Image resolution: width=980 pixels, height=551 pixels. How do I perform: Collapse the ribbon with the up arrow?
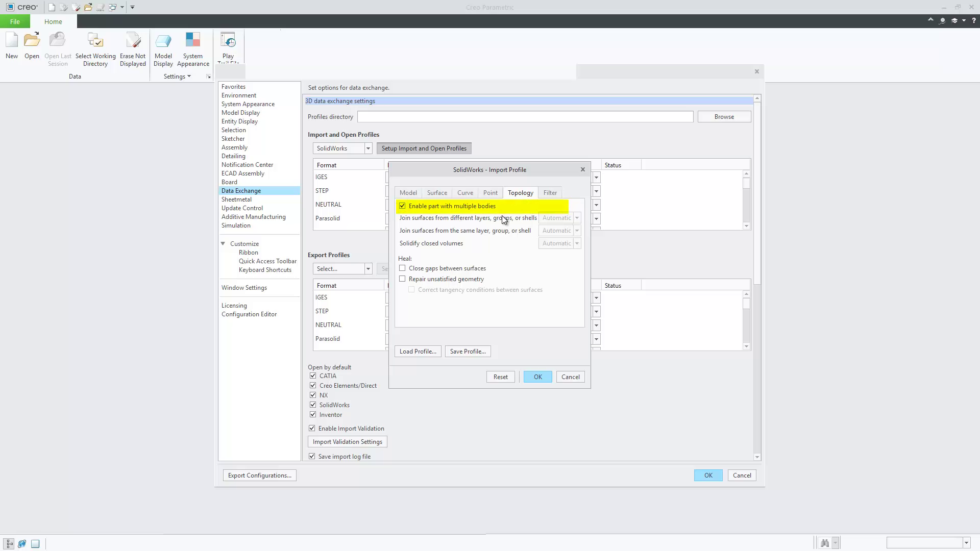tap(930, 20)
